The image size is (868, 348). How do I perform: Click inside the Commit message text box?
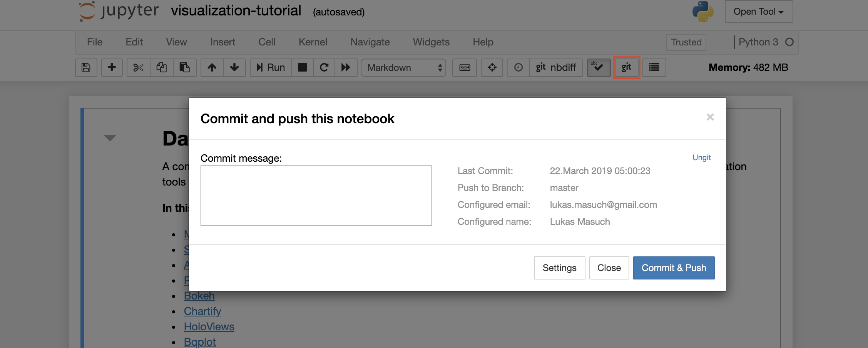coord(316,196)
